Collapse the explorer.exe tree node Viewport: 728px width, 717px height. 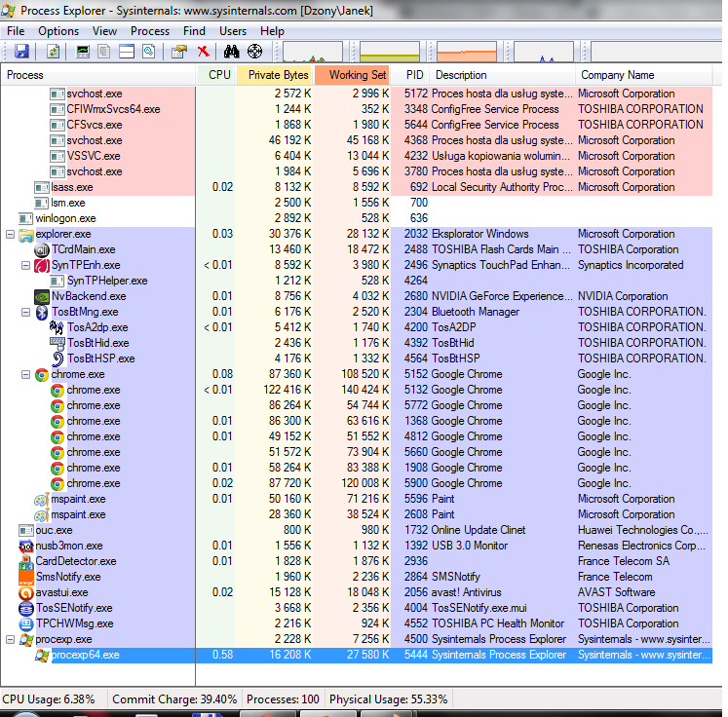click(x=10, y=235)
